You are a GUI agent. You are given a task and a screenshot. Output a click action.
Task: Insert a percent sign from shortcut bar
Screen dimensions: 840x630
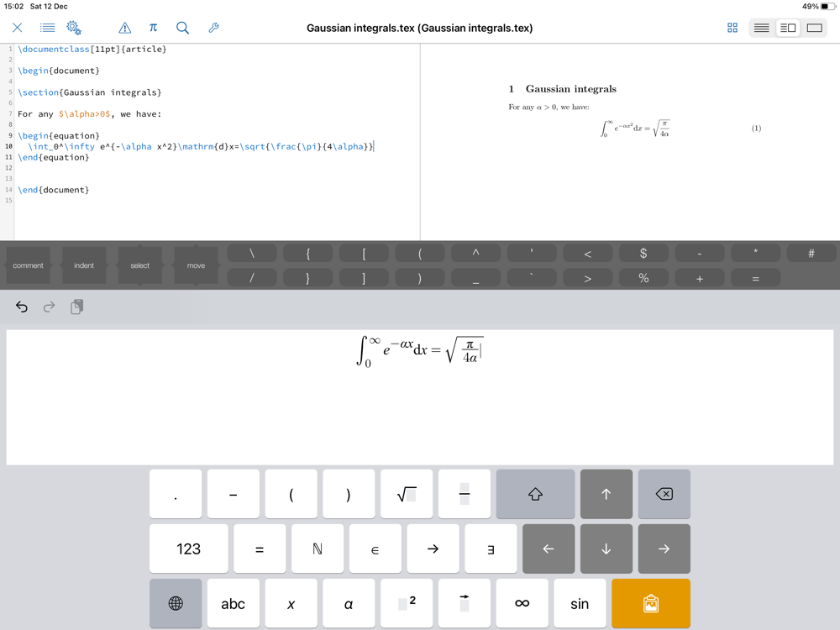643,279
